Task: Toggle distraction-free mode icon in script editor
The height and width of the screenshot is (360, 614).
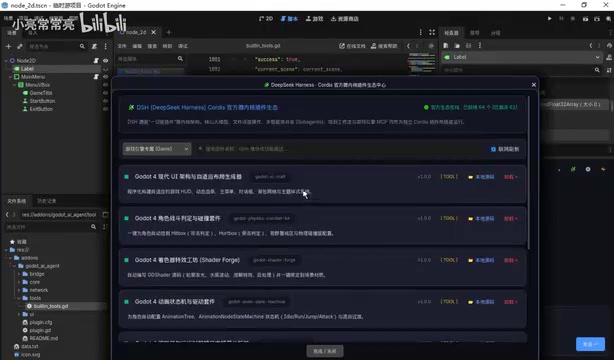Action: (432, 32)
